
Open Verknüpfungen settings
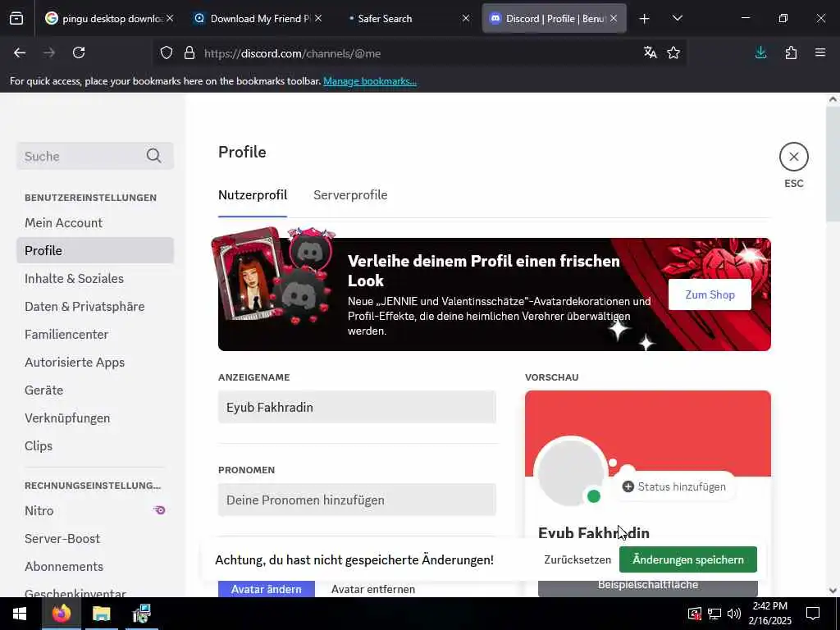(95, 418)
